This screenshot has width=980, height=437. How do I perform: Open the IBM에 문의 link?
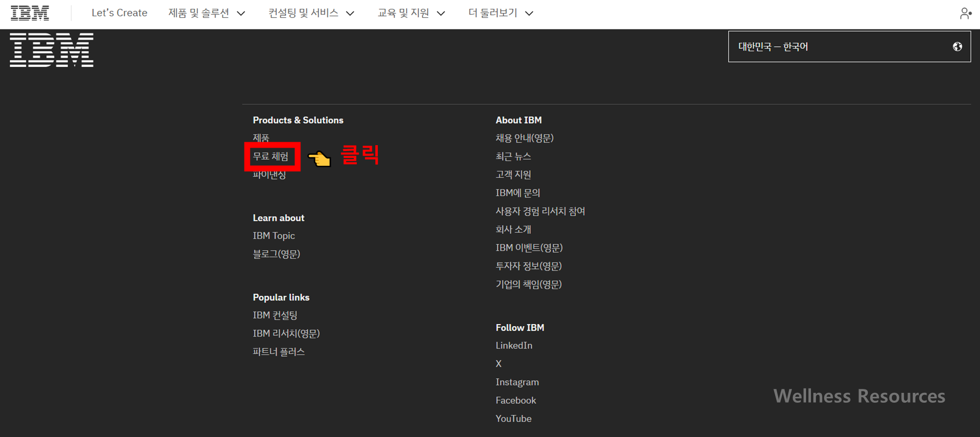pyautogui.click(x=518, y=193)
